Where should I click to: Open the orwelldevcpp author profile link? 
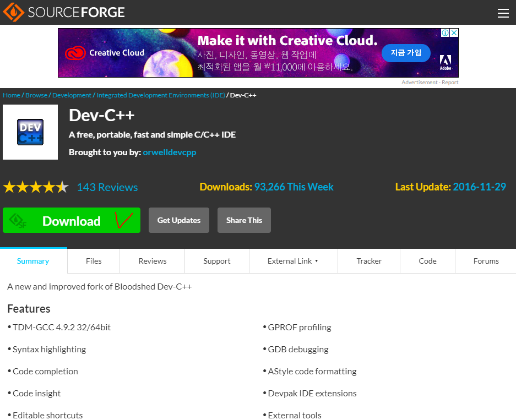click(170, 152)
